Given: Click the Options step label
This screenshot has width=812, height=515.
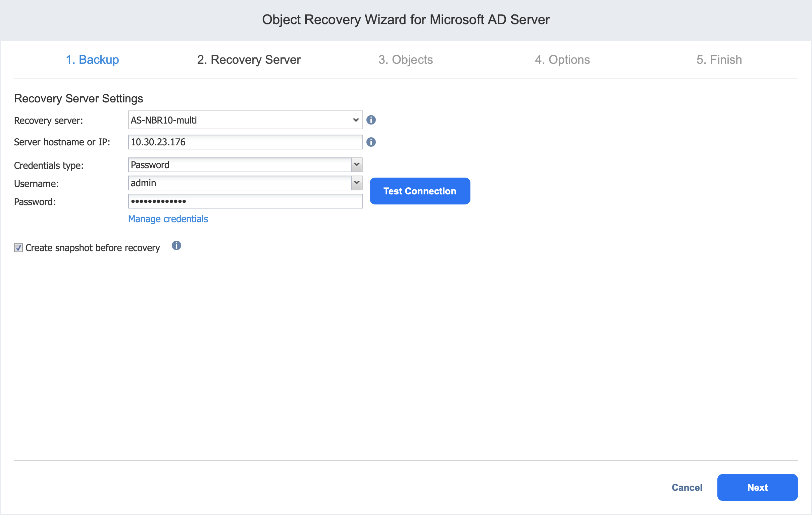Looking at the screenshot, I should tap(562, 60).
